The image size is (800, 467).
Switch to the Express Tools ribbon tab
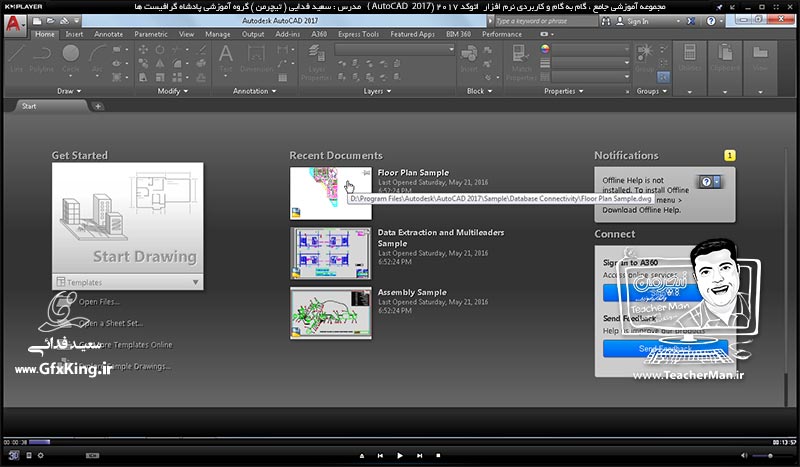[359, 34]
